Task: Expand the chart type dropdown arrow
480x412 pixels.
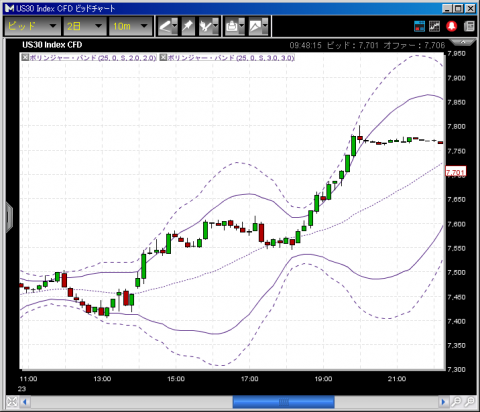Action: point(265,26)
